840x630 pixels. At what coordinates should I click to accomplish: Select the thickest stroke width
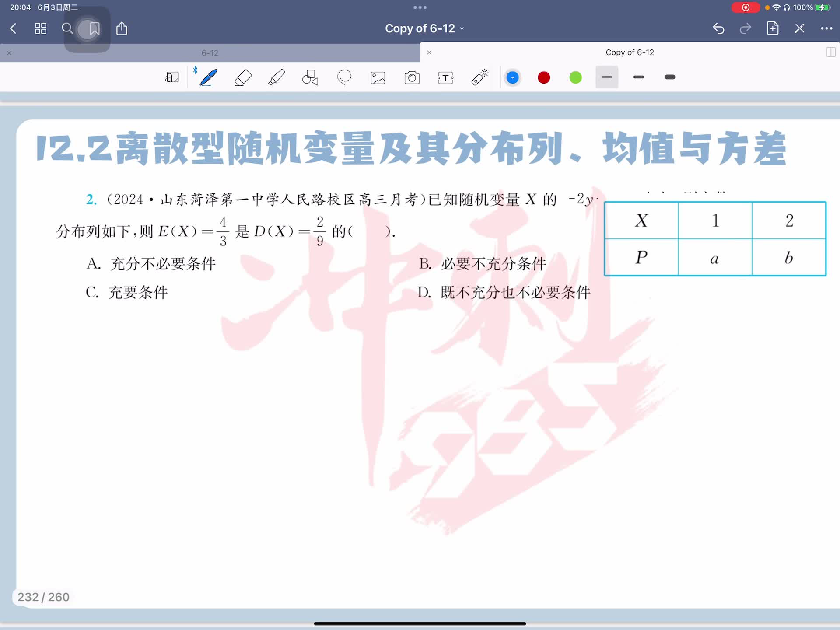[x=670, y=77]
